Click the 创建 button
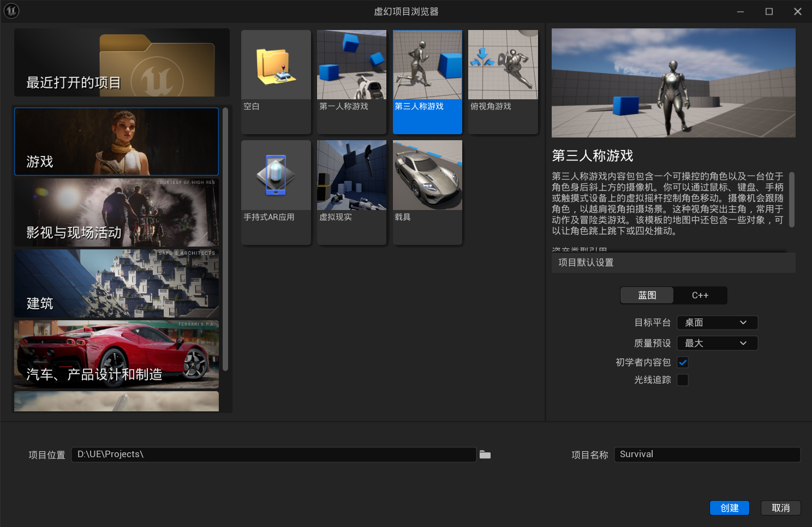This screenshot has height=527, width=812. pyautogui.click(x=730, y=508)
